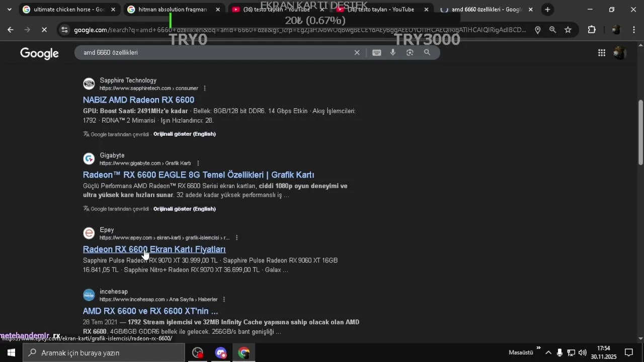644x362 pixels.
Task: Click the zoom magnifier icon in address bar
Action: point(552,30)
